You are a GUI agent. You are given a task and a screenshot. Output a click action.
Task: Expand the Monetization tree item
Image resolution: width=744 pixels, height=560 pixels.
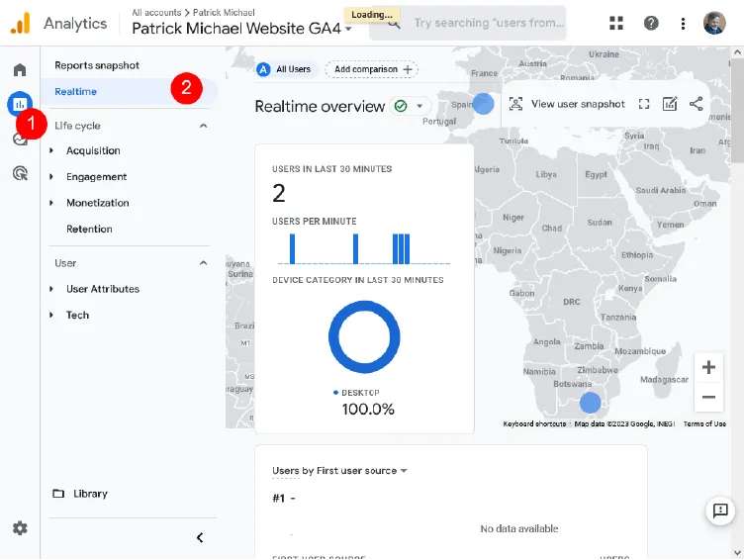(x=51, y=203)
